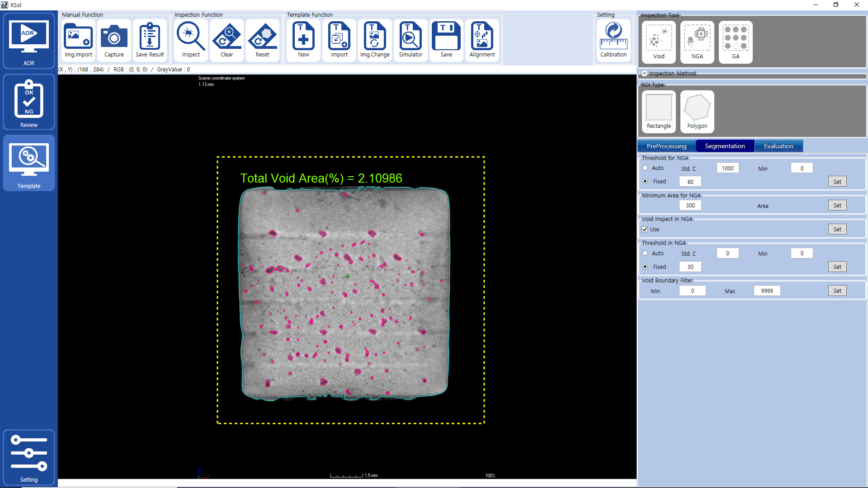Select the NGA inspection tool

pos(697,42)
